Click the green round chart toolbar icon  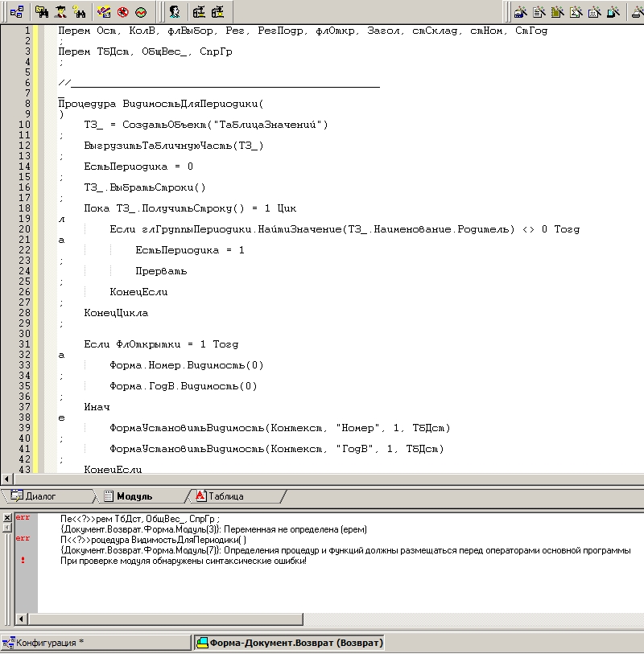(x=141, y=12)
